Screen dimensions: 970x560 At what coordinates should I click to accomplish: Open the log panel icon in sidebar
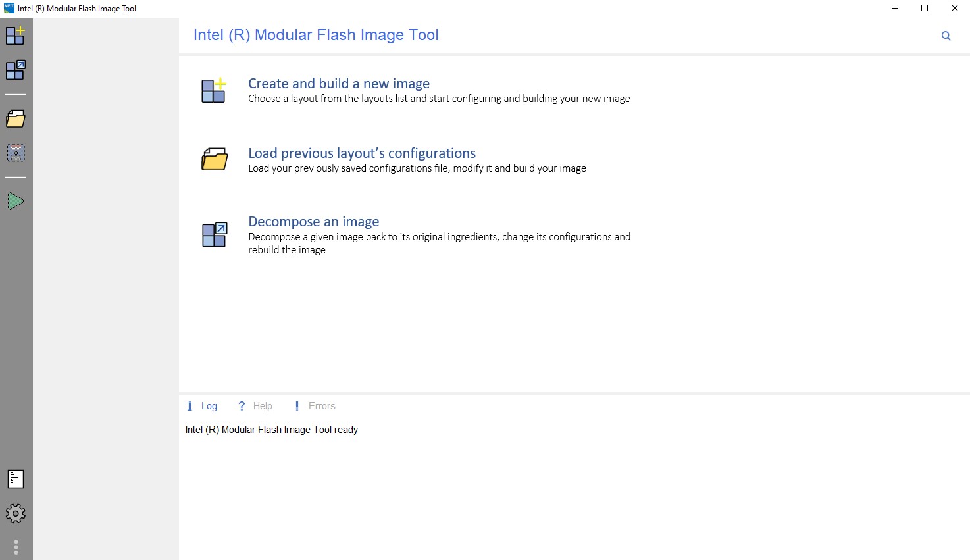tap(16, 479)
